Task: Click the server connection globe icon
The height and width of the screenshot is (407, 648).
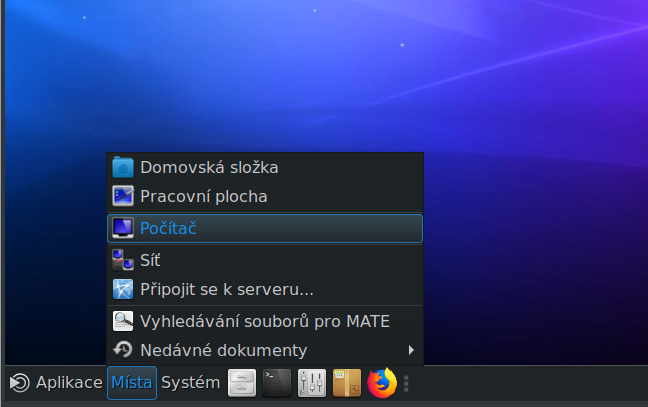Action: click(123, 289)
